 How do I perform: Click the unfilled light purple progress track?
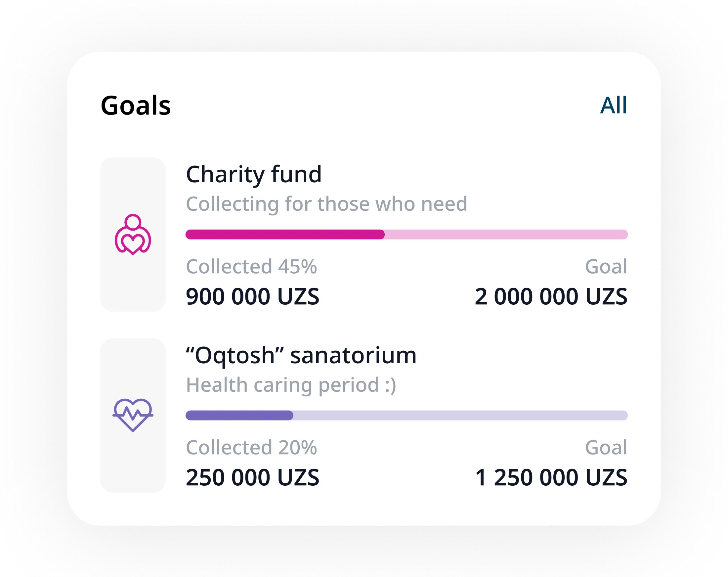(x=460, y=415)
